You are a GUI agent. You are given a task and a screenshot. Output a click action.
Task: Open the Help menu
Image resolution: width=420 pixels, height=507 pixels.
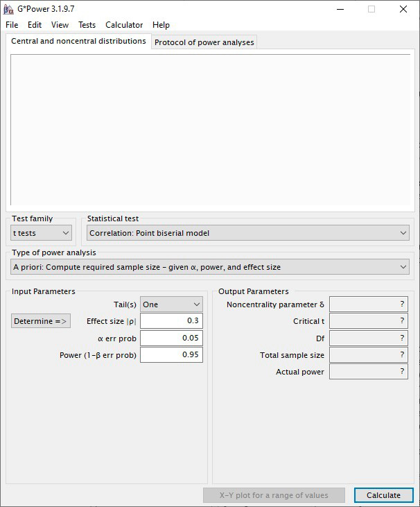click(161, 25)
